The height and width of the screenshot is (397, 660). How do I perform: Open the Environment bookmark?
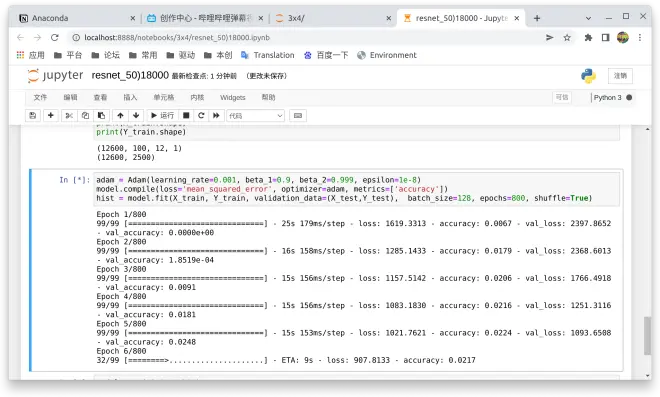(386, 55)
